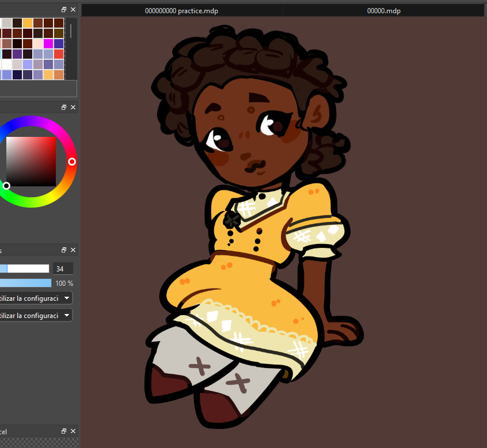Pick the burnt orange swatch in the last palette row
Screen dimensions: 487x448
(x=59, y=75)
